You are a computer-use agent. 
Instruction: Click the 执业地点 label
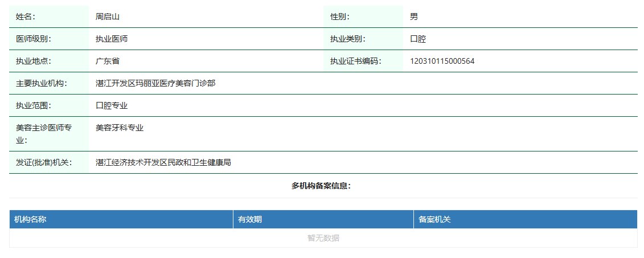(x=34, y=61)
